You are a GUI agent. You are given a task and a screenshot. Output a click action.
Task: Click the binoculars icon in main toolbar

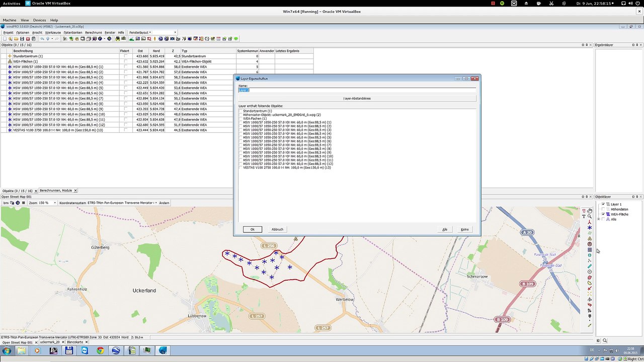point(117,39)
